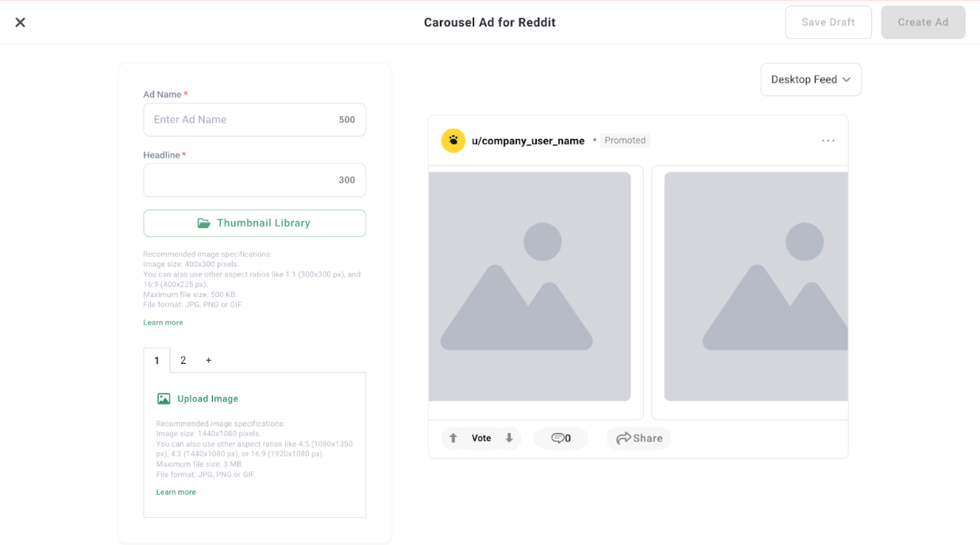
Task: Open the Desktop Feed view selector
Action: pos(810,79)
